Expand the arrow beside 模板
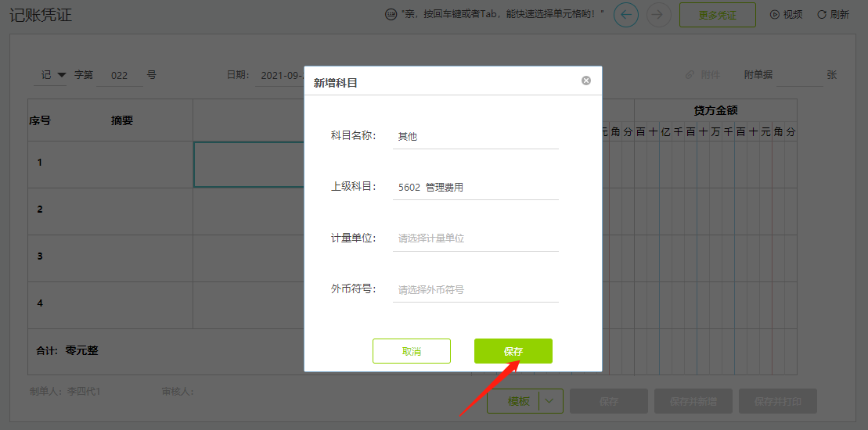The image size is (868, 430). [x=549, y=401]
